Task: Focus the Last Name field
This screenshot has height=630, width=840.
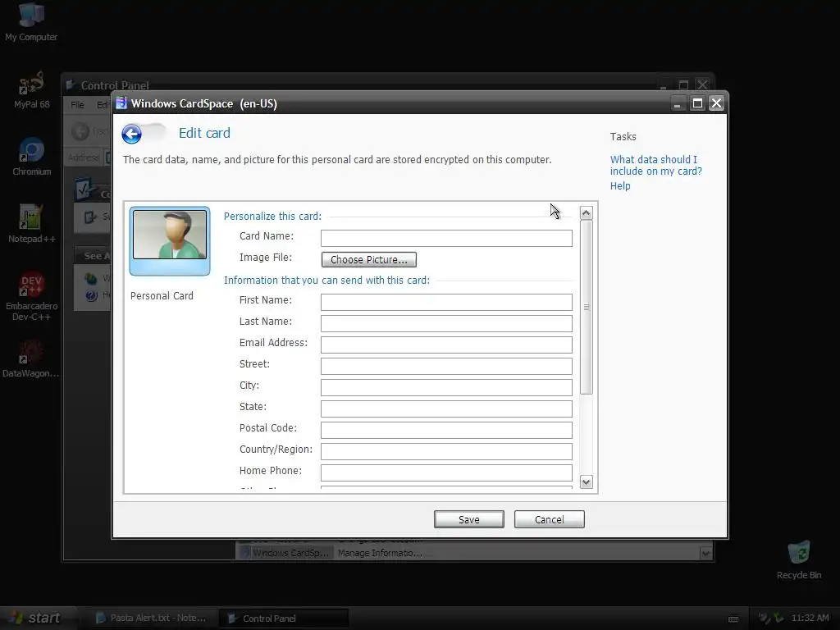Action: click(x=446, y=323)
